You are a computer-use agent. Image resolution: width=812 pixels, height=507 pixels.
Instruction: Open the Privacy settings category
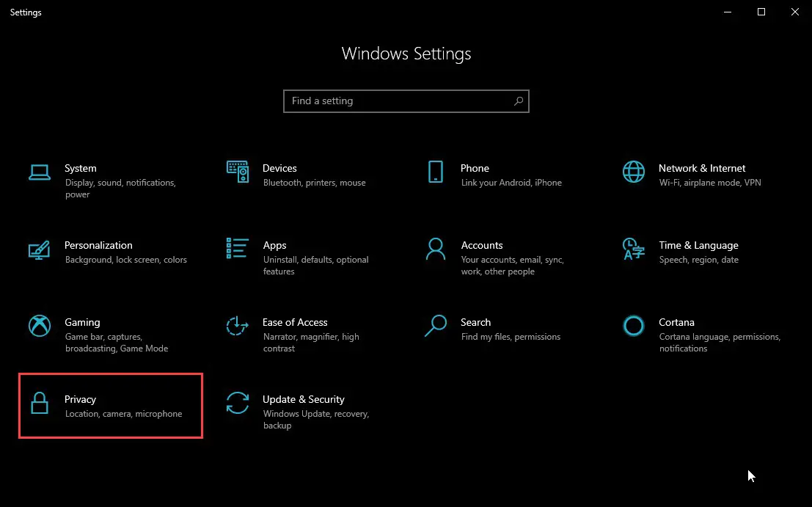[x=110, y=406]
